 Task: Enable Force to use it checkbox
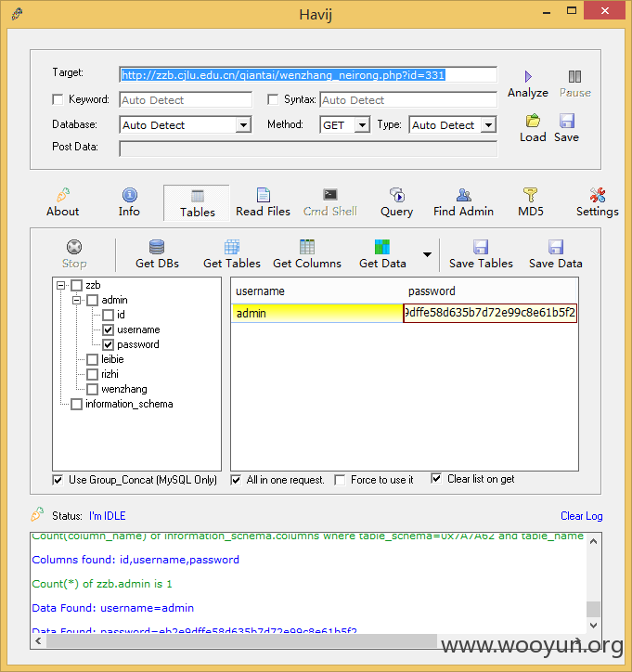[340, 480]
